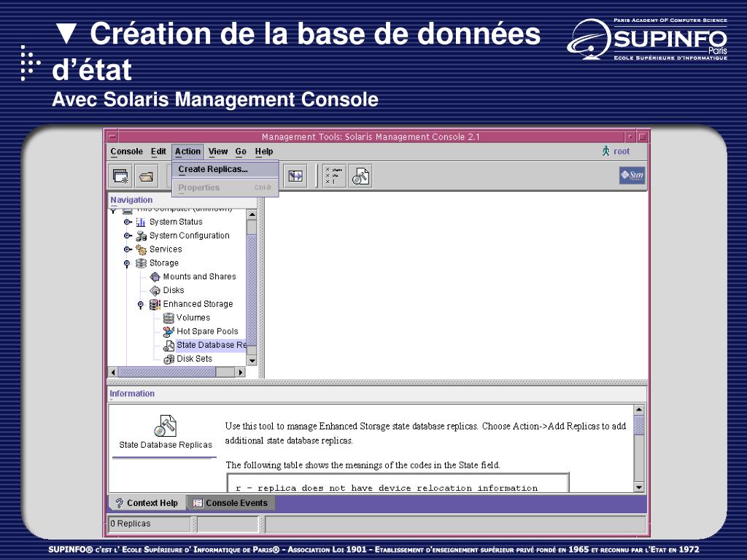Expand the System Configuration node
Screen dimensions: 747x560
click(x=127, y=236)
